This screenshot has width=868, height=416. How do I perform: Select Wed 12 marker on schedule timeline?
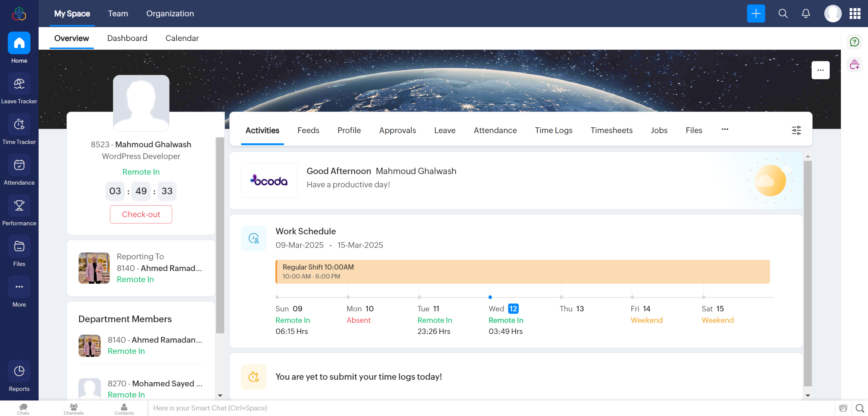[x=490, y=297]
